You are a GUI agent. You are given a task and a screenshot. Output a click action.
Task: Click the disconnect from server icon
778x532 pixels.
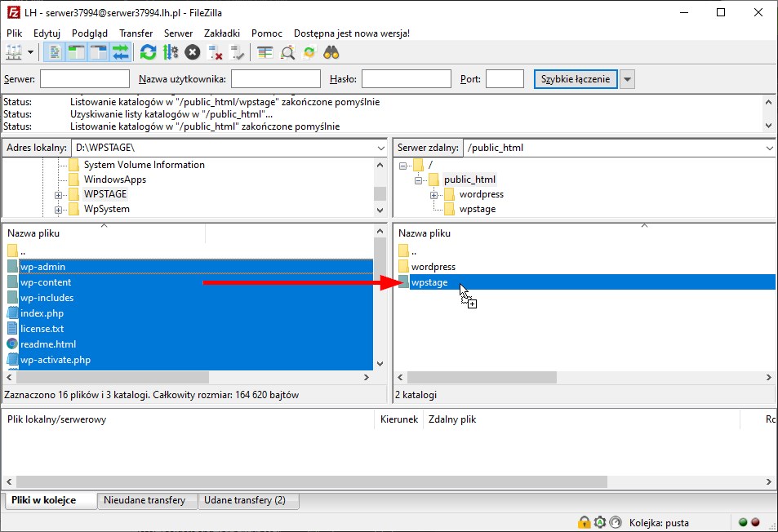point(216,52)
